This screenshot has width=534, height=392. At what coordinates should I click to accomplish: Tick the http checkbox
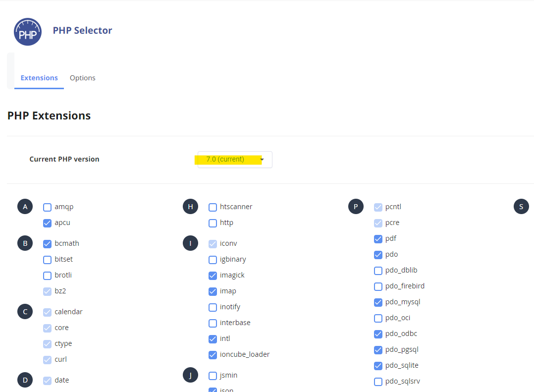213,223
